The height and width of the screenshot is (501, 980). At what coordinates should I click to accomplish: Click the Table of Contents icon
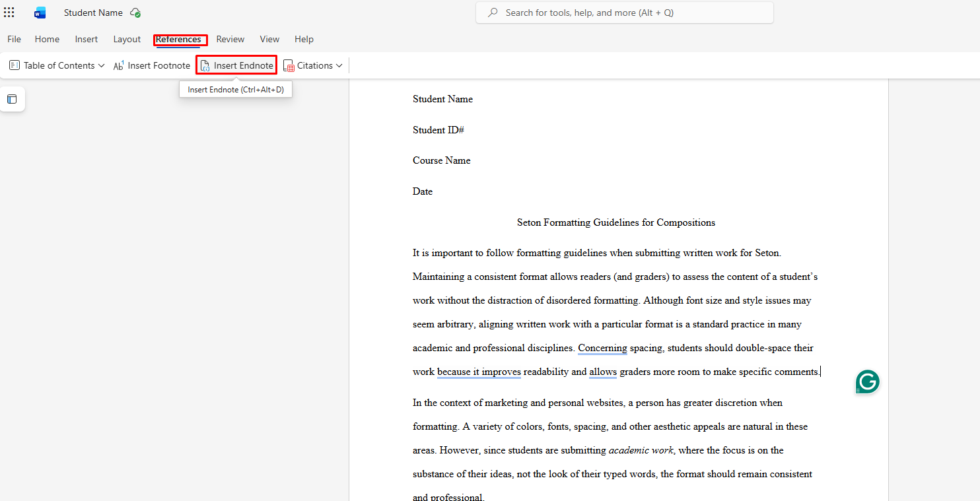click(15, 65)
